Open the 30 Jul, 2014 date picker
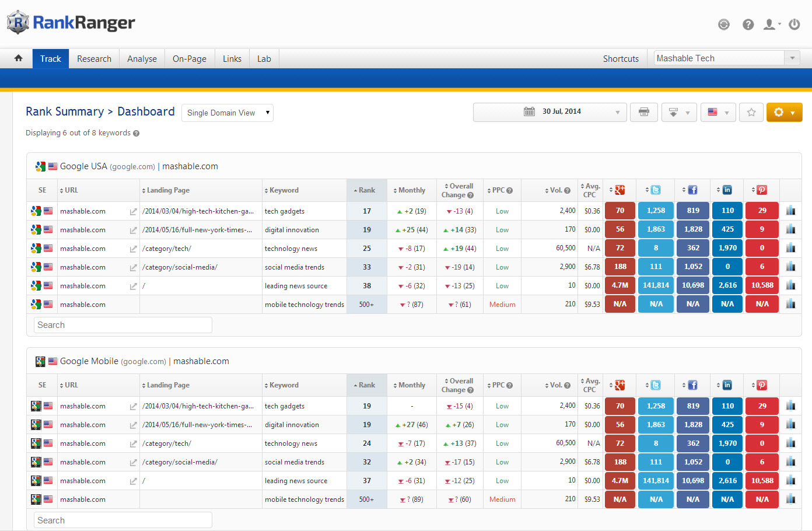 549,112
